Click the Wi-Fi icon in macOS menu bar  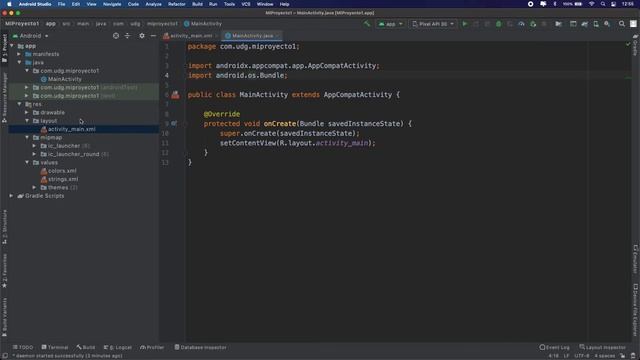click(591, 4)
